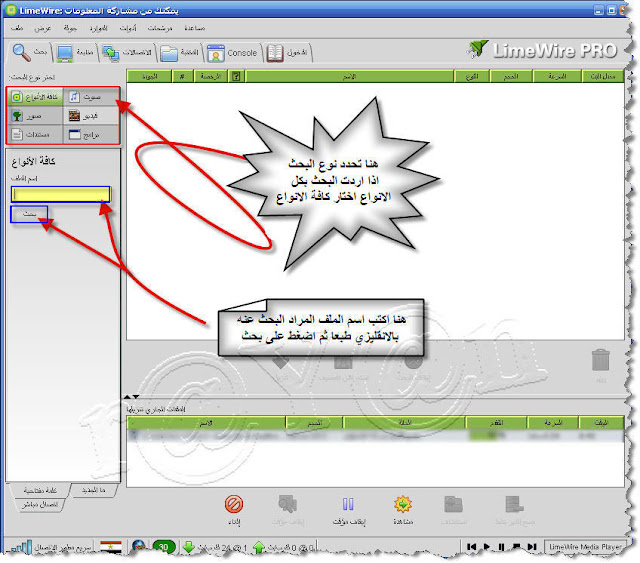This screenshot has width=640, height=563.
Task: Select Images search type with tree icon
Action: [x=35, y=116]
